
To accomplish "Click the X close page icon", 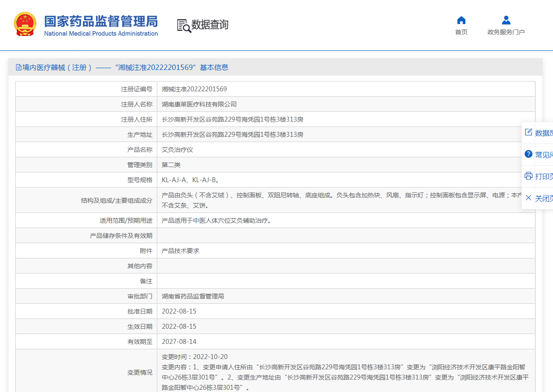I will click(x=528, y=198).
